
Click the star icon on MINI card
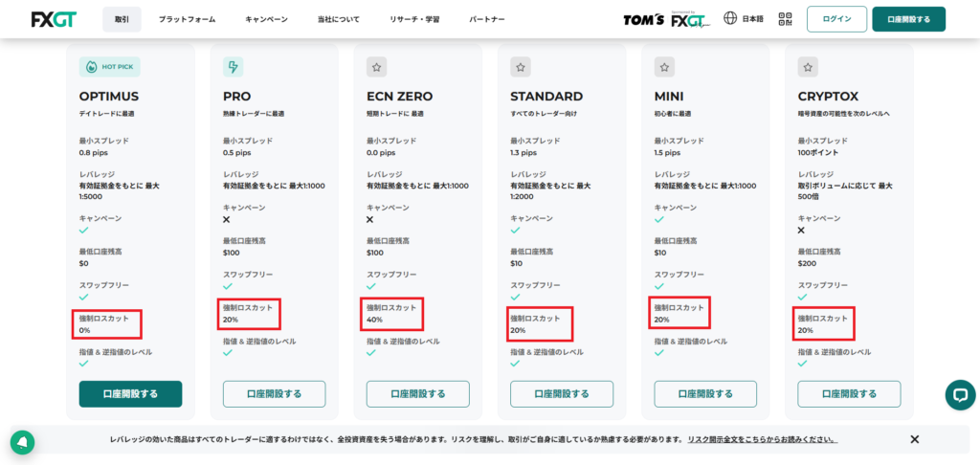click(664, 67)
